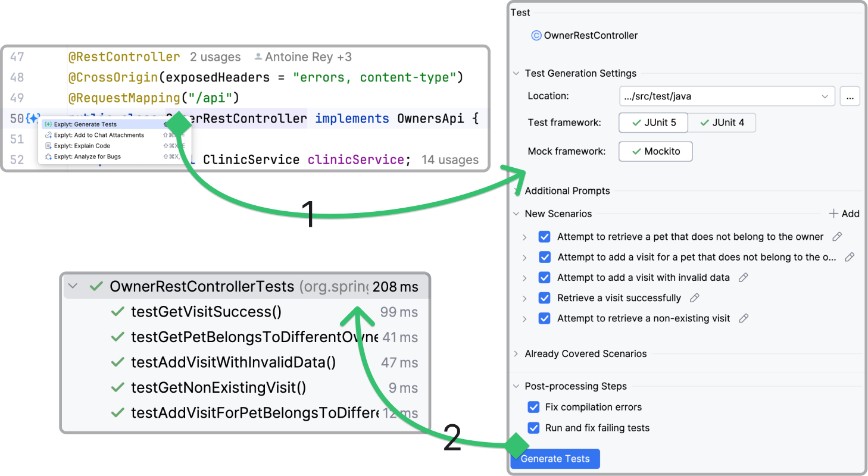
Task: Expand 'Attempt to retrieve a non-existing visit' row
Action: 524,318
